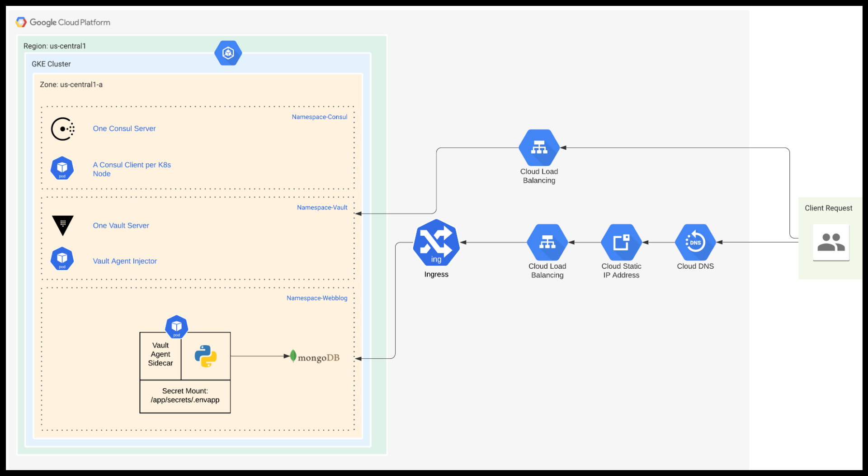Click the GKE Cluster hexagon icon
Image resolution: width=868 pixels, height=476 pixels.
pyautogui.click(x=228, y=52)
